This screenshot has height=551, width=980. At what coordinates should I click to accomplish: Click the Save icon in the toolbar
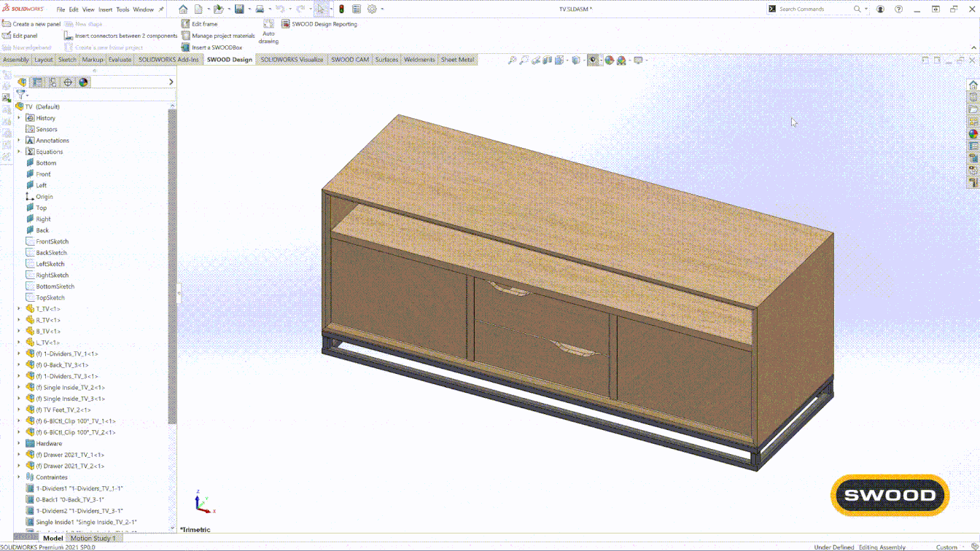tap(239, 9)
